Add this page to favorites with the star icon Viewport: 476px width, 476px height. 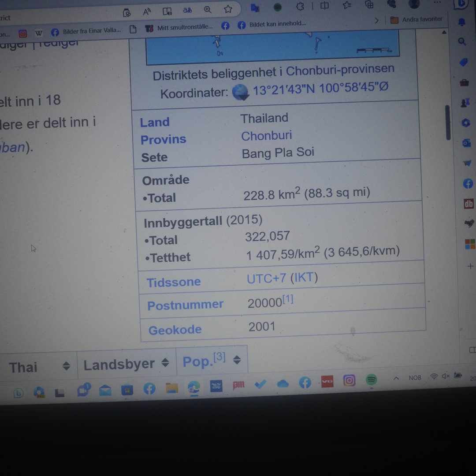[x=228, y=9]
